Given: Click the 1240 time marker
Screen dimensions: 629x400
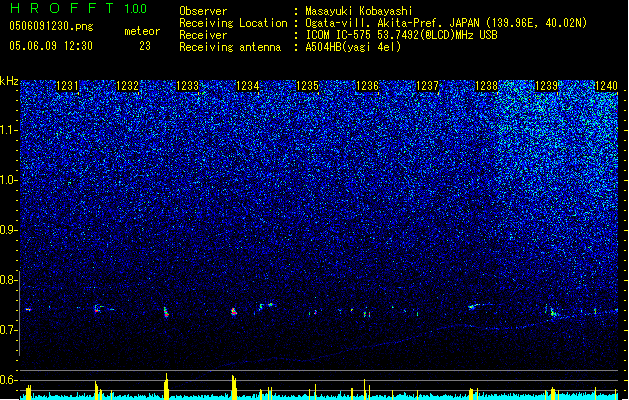Looking at the screenshot, I should [x=607, y=86].
